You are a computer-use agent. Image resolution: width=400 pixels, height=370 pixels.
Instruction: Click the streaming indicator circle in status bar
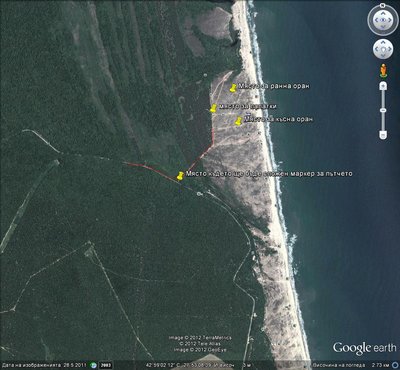[x=394, y=365]
